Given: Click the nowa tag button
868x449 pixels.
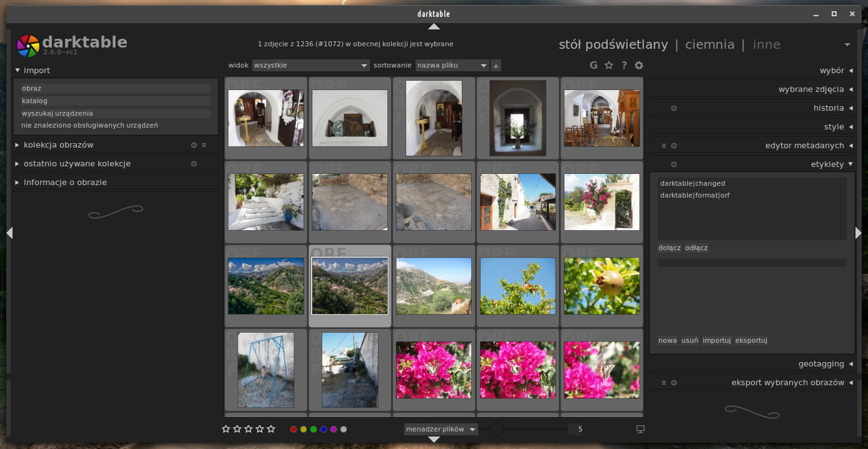Looking at the screenshot, I should (x=668, y=340).
